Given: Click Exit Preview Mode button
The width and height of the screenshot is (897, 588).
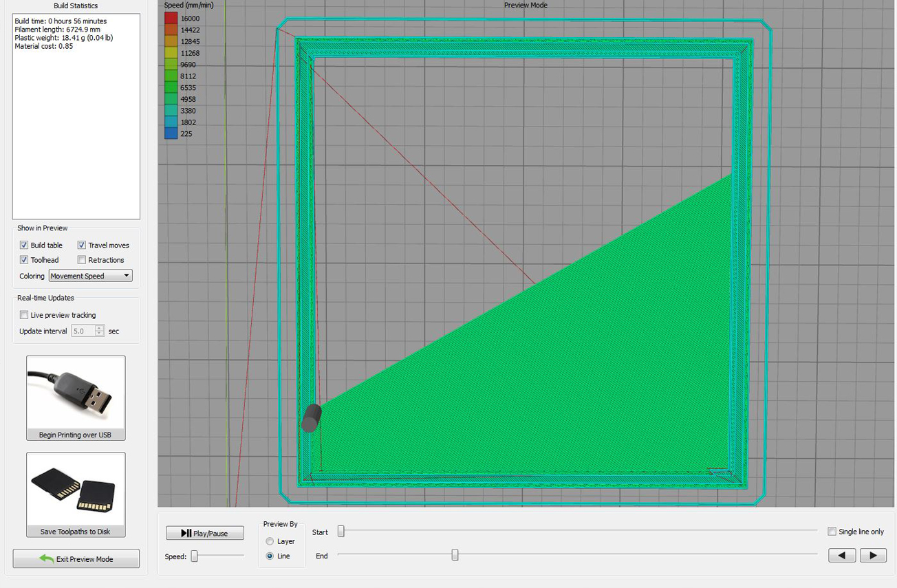Looking at the screenshot, I should [x=76, y=559].
